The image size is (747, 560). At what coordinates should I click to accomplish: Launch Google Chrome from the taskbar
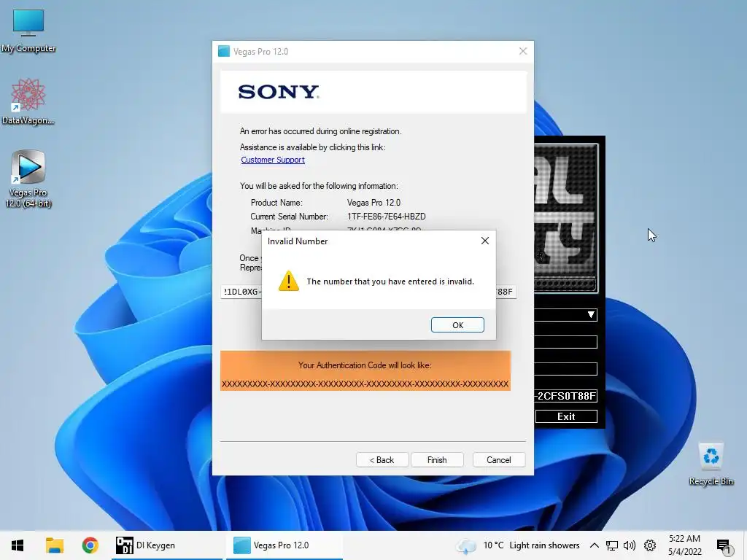(90, 545)
